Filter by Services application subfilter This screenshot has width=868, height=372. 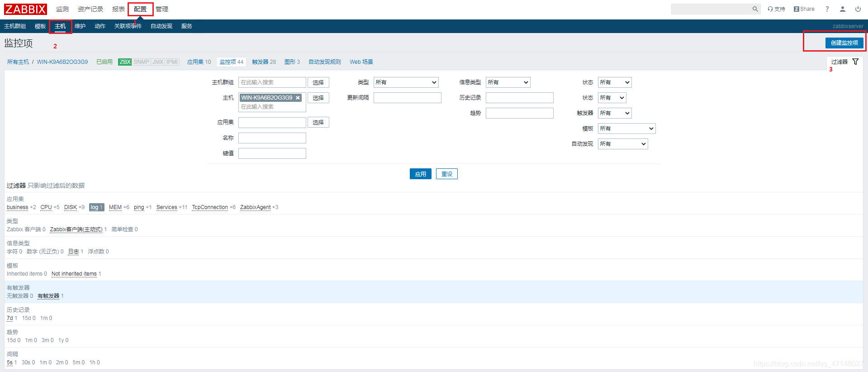click(167, 207)
